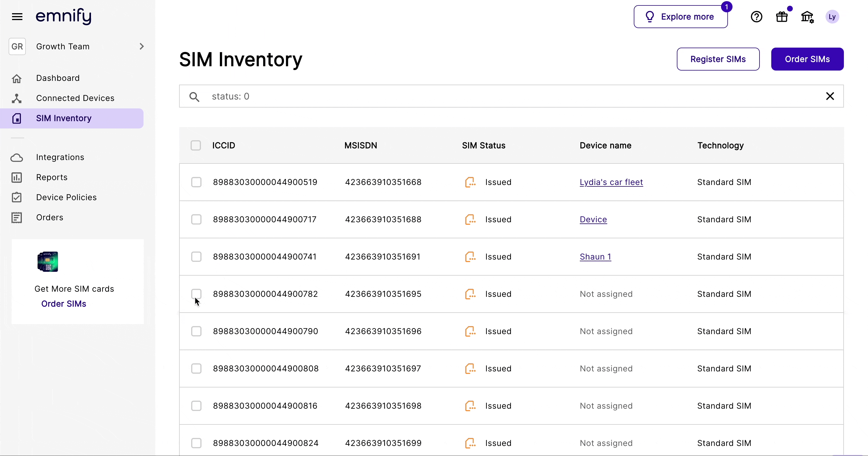
Task: Go to Device Policies page
Action: pos(66,197)
